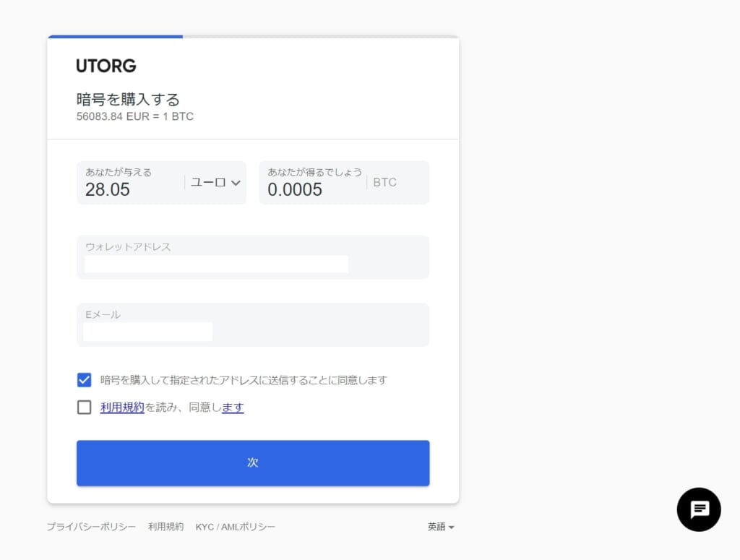Image resolution: width=740 pixels, height=560 pixels.
Task: Open the 利用規約 footer link
Action: tap(165, 527)
